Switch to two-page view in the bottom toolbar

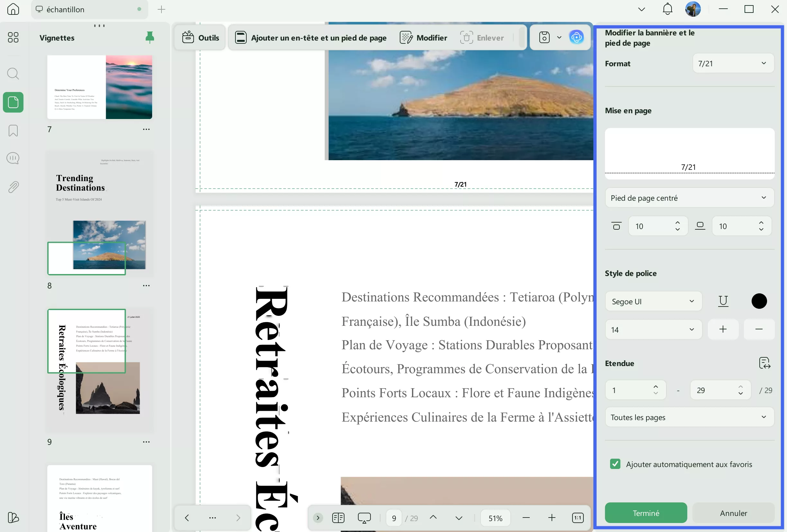338,518
